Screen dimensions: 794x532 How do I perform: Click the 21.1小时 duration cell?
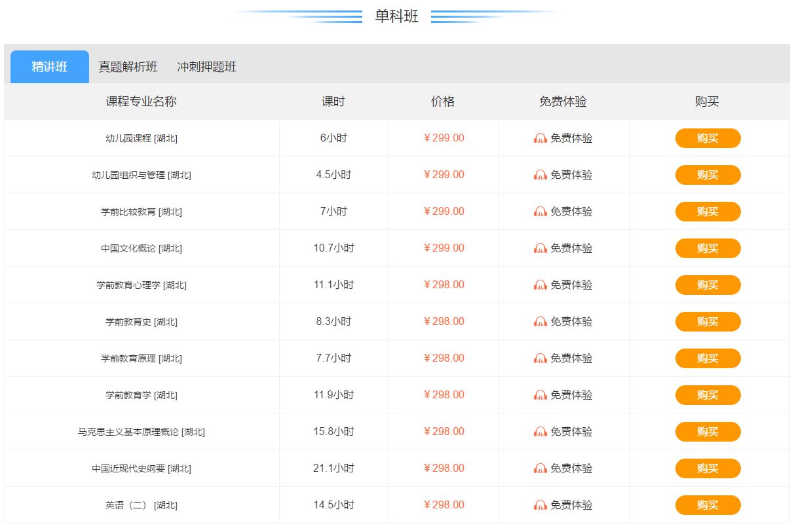tap(333, 468)
